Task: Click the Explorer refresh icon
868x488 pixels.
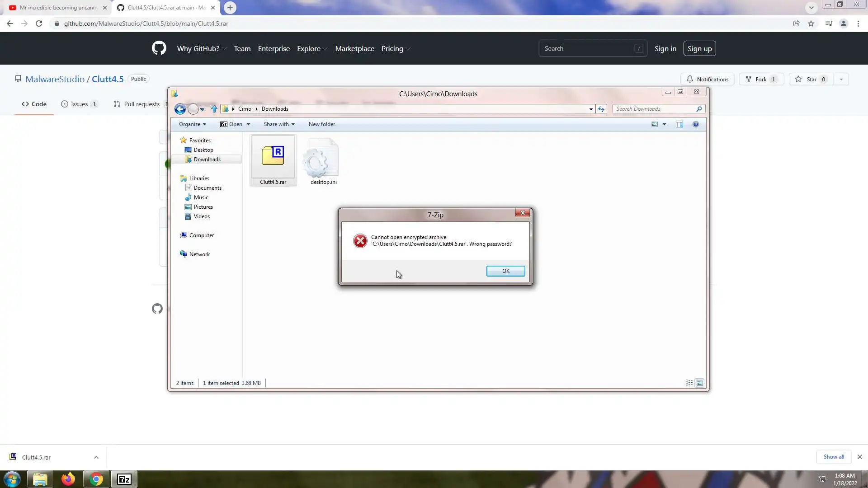Action: coord(601,109)
